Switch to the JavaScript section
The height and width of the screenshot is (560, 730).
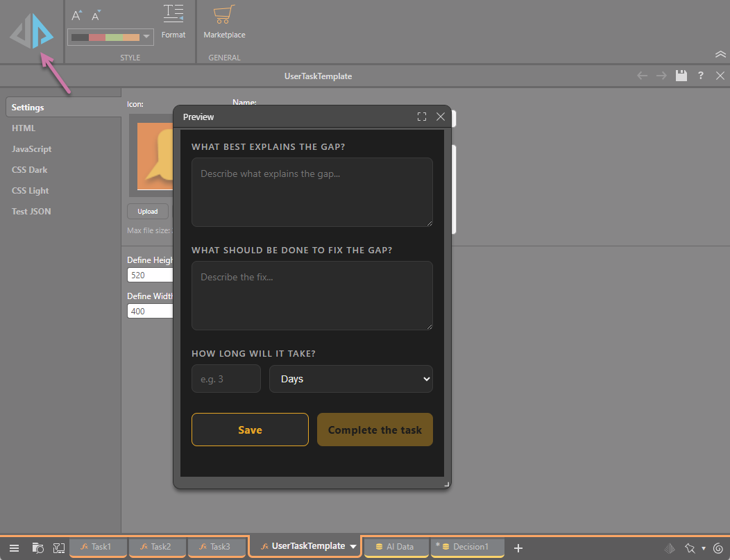[31, 149]
